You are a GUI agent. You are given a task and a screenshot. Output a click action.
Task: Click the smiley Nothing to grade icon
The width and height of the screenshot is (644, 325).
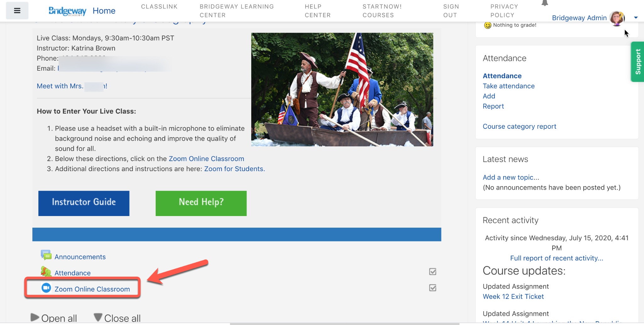point(487,25)
